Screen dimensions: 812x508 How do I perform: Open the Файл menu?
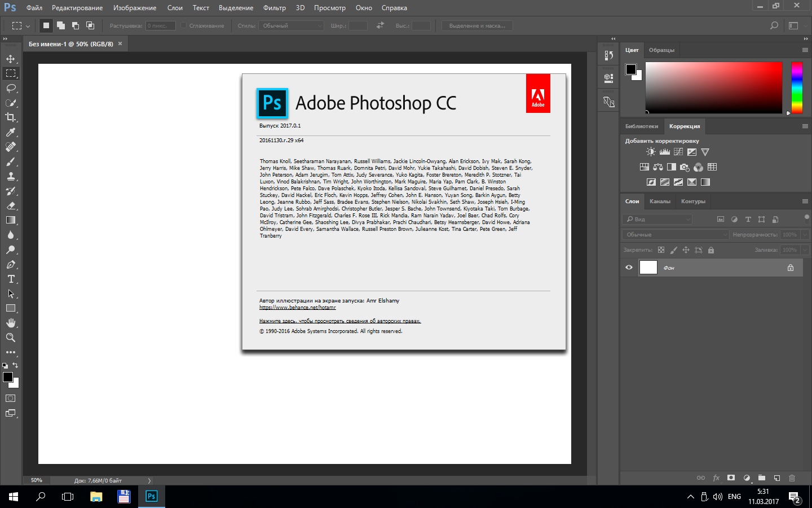pyautogui.click(x=34, y=8)
